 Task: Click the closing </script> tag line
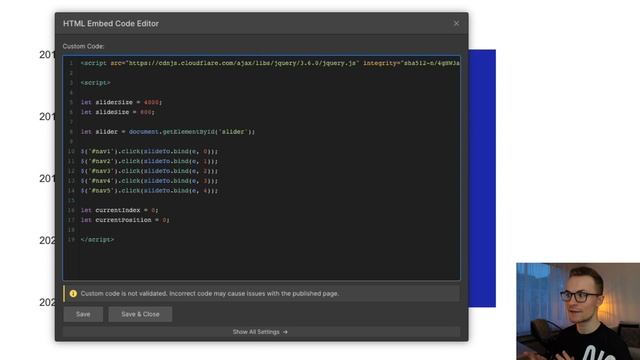tap(97, 240)
